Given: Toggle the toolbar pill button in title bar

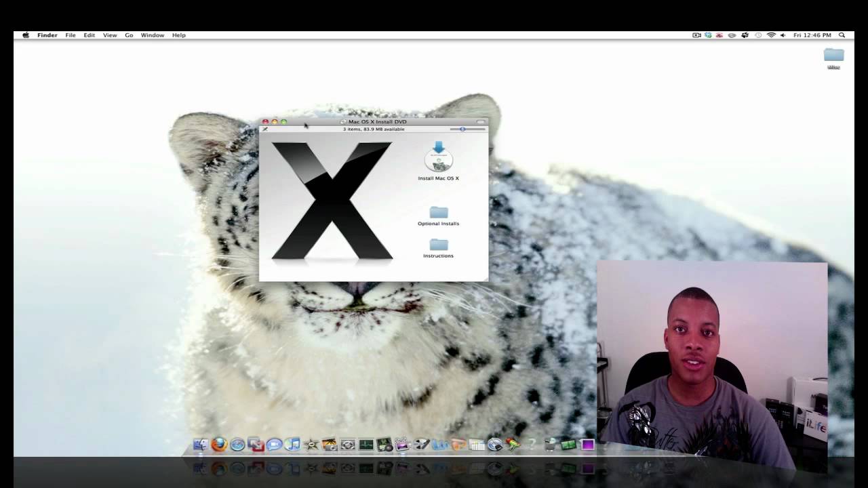Looking at the screenshot, I should [481, 122].
